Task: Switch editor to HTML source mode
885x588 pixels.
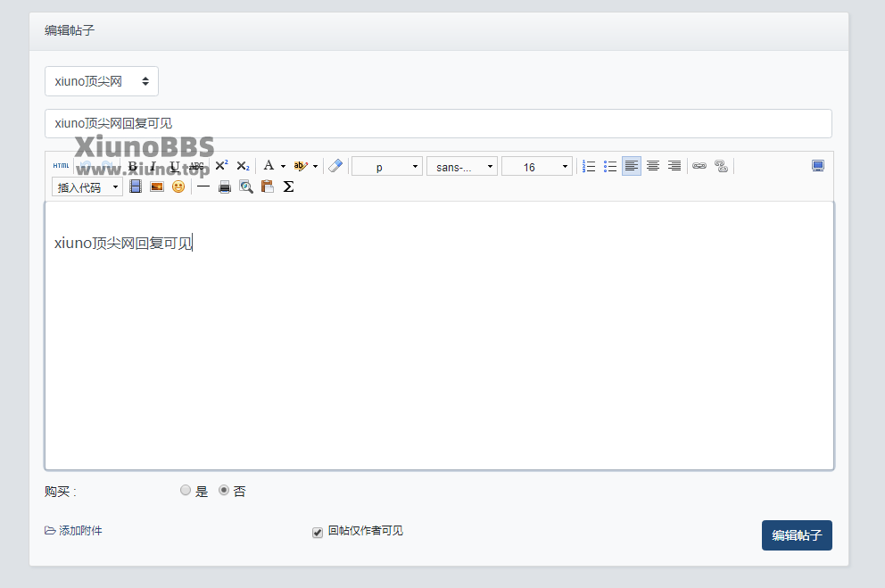Action: [x=61, y=166]
